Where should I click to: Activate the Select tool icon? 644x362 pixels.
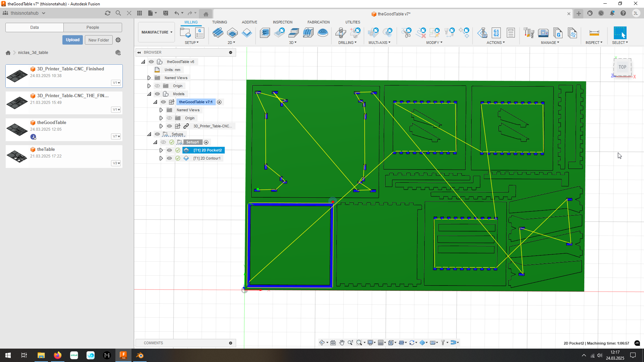click(x=620, y=33)
